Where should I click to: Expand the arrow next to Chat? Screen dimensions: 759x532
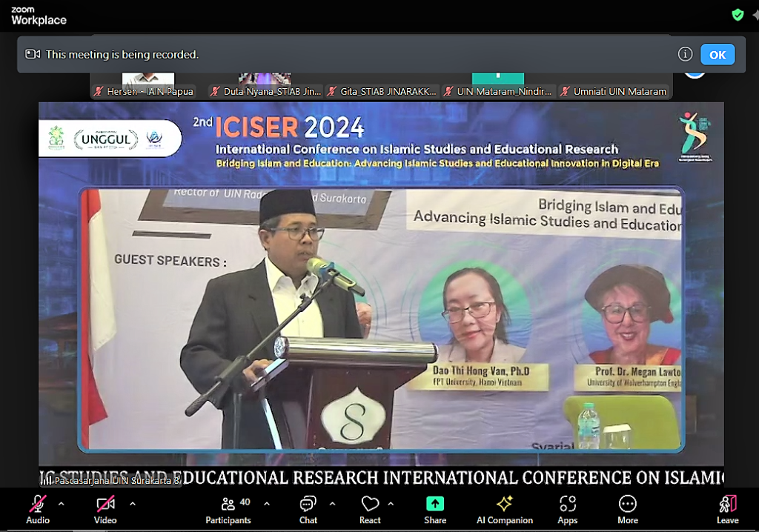[x=332, y=504]
